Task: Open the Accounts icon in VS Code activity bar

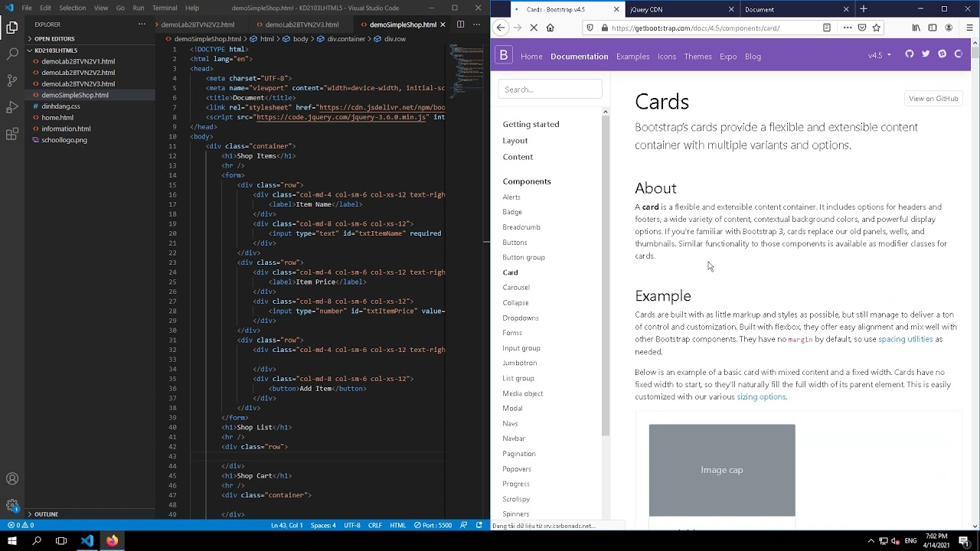Action: tap(11, 479)
